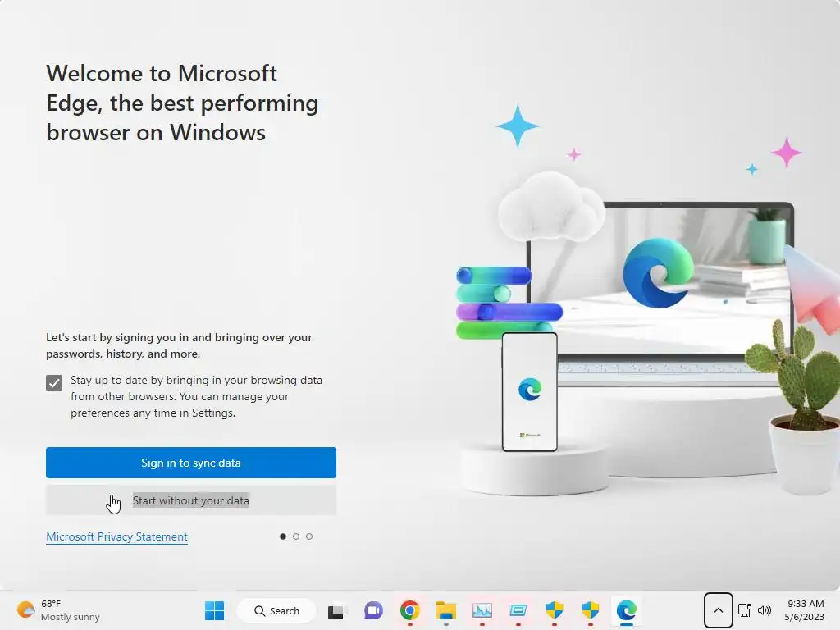Image resolution: width=840 pixels, height=630 pixels.
Task: Open the blue window app icon next to graph icon
Action: point(518,610)
